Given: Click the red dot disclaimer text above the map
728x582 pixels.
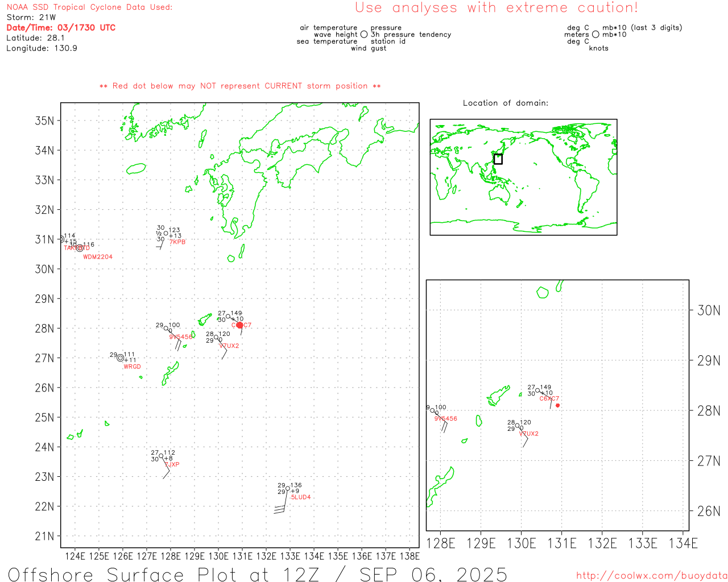Looking at the screenshot, I should coord(240,86).
